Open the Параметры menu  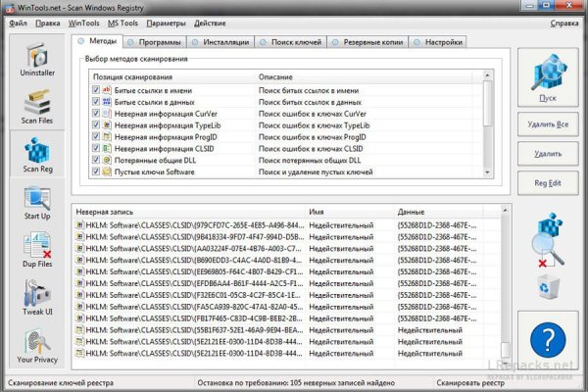coord(166,24)
